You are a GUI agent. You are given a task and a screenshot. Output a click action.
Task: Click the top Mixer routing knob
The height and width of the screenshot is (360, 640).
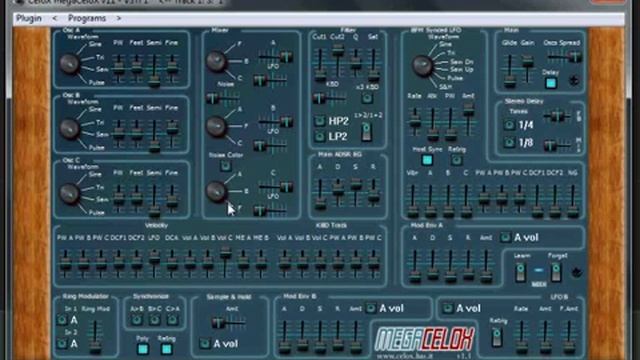216,61
